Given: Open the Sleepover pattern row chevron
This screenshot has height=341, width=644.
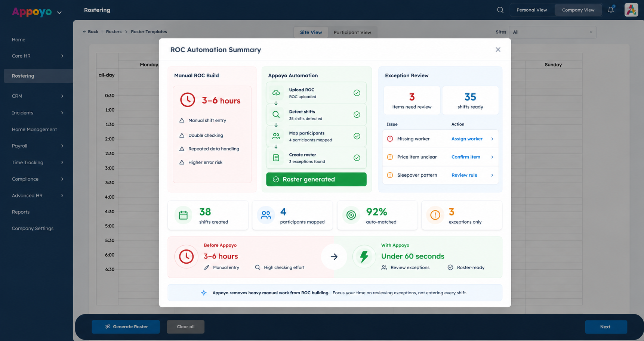Looking at the screenshot, I should pyautogui.click(x=492, y=175).
